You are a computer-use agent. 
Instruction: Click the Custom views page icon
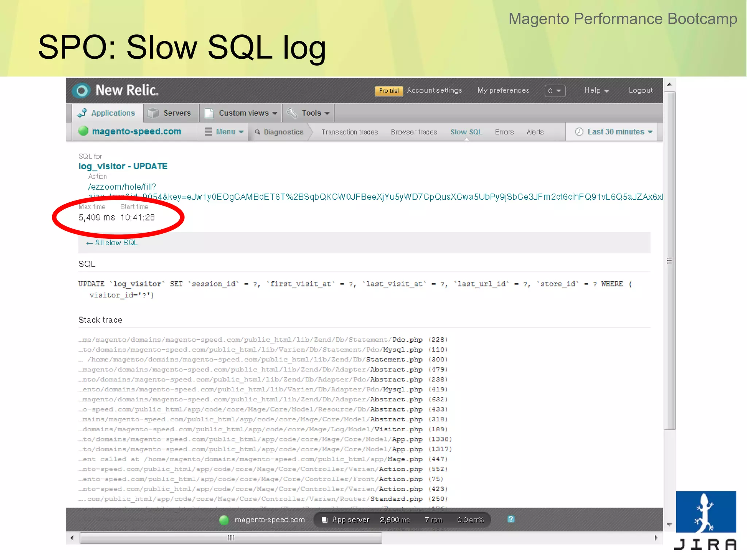point(209,113)
